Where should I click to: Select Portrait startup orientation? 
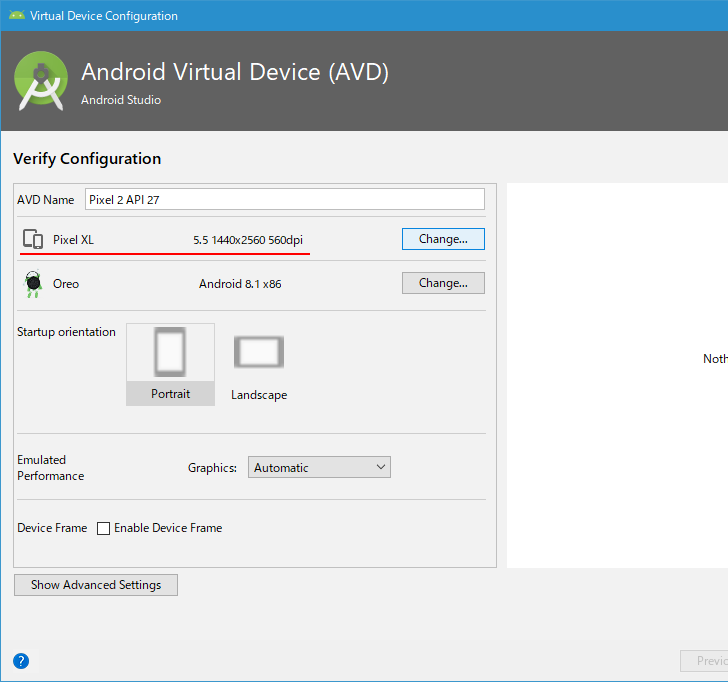(170, 364)
